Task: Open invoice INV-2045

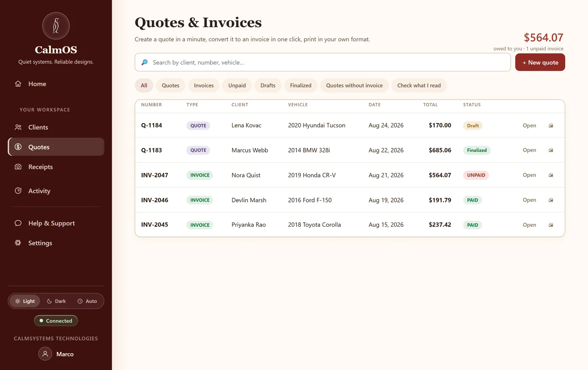Action: click(x=529, y=225)
